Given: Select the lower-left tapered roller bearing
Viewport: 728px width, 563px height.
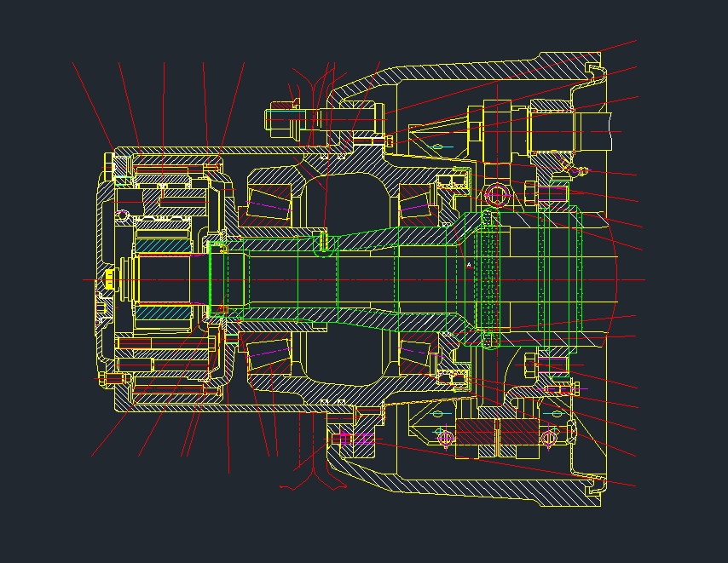Looking at the screenshot, I should (x=269, y=356).
